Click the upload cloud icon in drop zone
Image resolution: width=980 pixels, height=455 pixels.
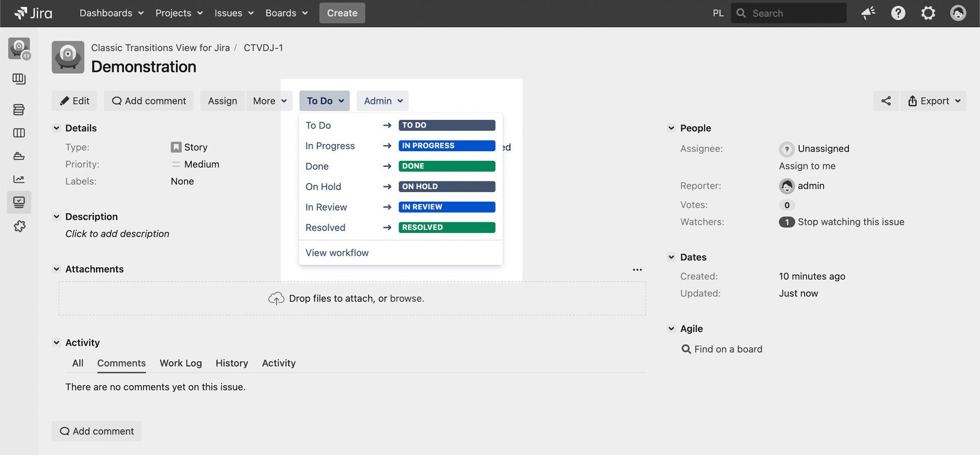tap(276, 299)
